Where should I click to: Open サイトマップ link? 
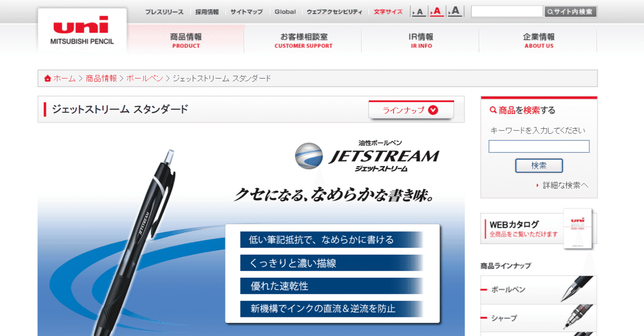247,12
